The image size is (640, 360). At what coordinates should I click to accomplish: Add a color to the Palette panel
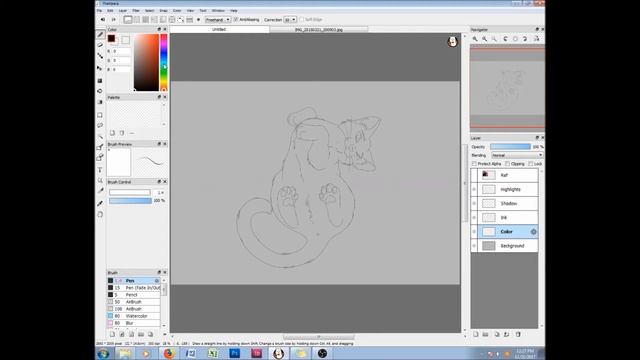pos(112,133)
